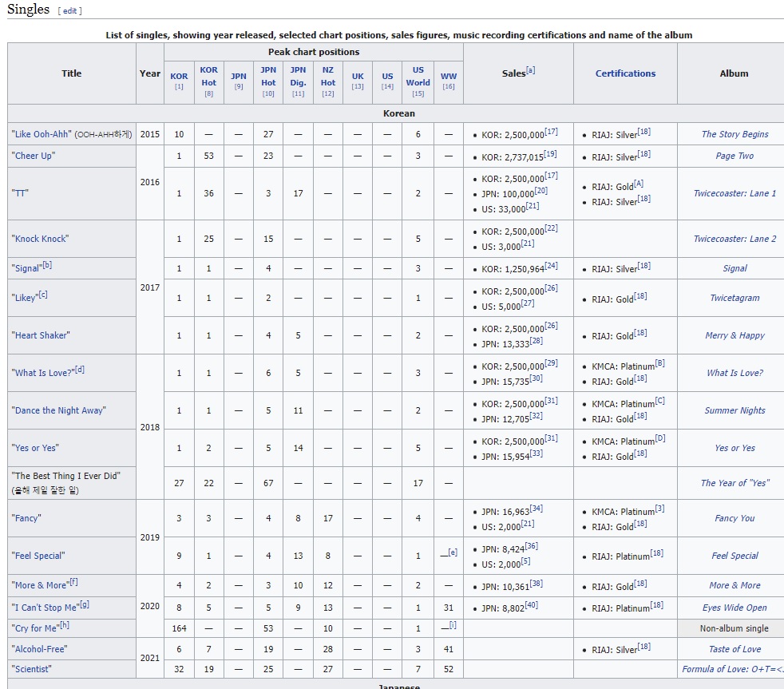Open the KOR chart column header link
This screenshot has height=689, width=784.
coord(179,76)
